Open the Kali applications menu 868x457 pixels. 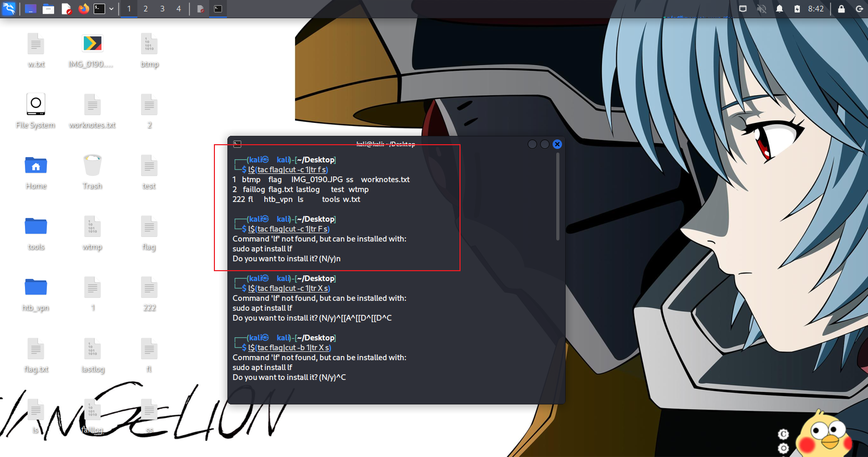tap(9, 9)
